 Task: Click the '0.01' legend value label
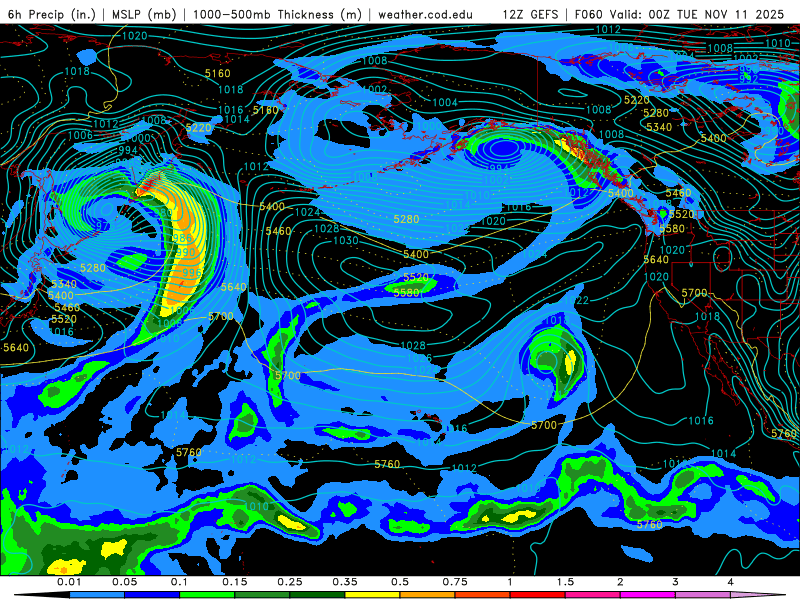click(69, 582)
